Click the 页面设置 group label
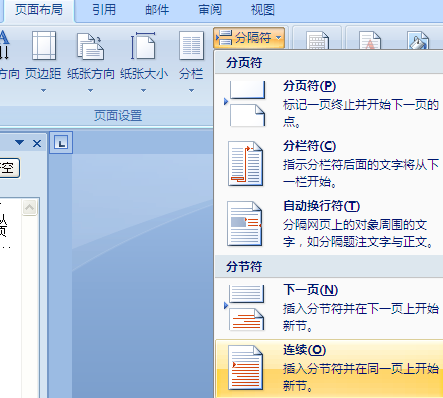Image resolution: width=443 pixels, height=398 pixels. pos(118,116)
